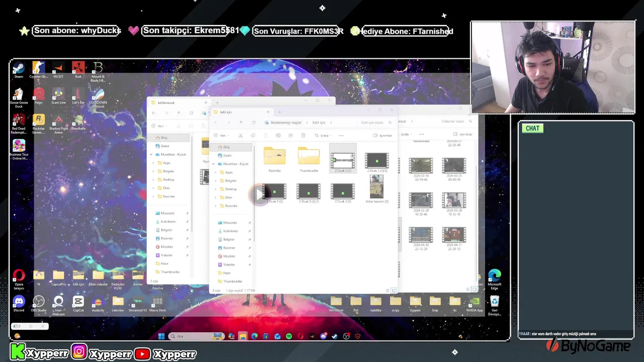Select video 2026-04-11 22-29-10 in Videolar window
The height and width of the screenshot is (362, 644).
pos(454,239)
